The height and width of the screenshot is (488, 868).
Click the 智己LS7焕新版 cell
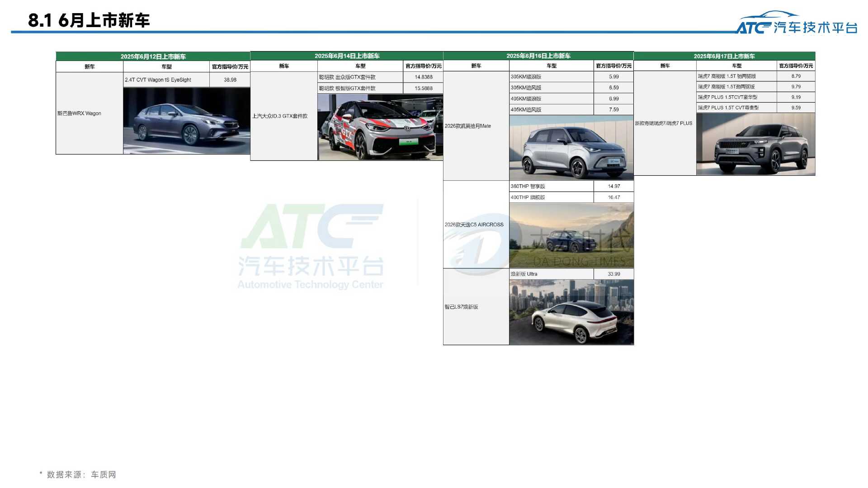coord(476,307)
